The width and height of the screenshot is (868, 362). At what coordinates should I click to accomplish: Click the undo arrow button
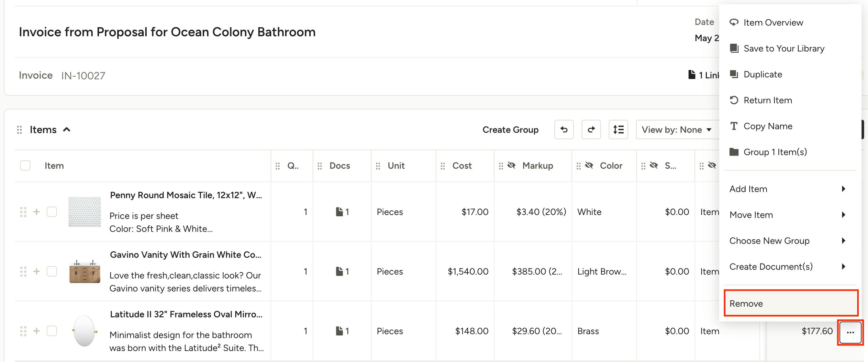564,130
